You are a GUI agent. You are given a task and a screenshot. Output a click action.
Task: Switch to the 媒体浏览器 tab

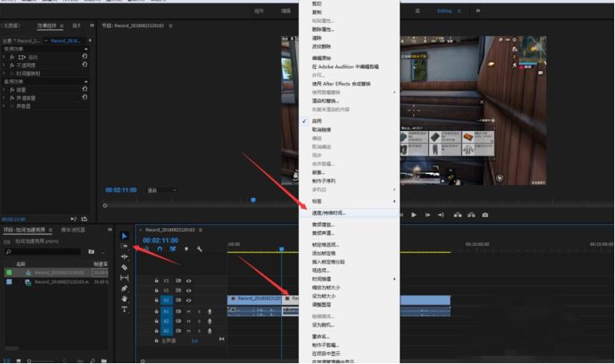[x=73, y=230]
